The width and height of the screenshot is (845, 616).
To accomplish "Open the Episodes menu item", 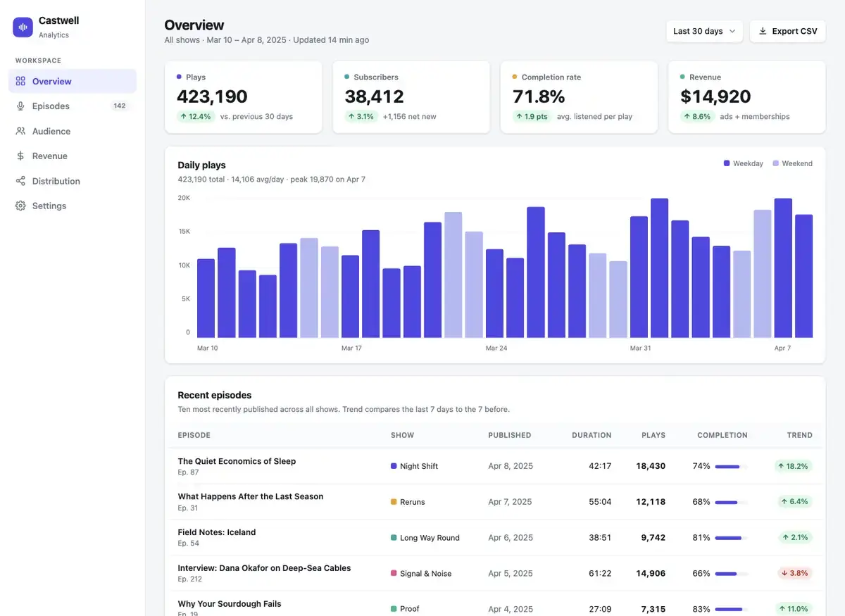I will pos(73,106).
